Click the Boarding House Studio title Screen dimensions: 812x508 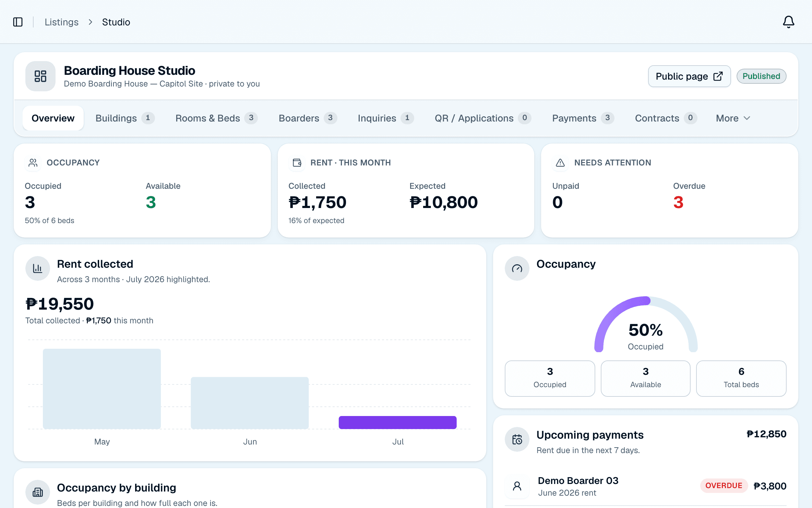pyautogui.click(x=130, y=71)
